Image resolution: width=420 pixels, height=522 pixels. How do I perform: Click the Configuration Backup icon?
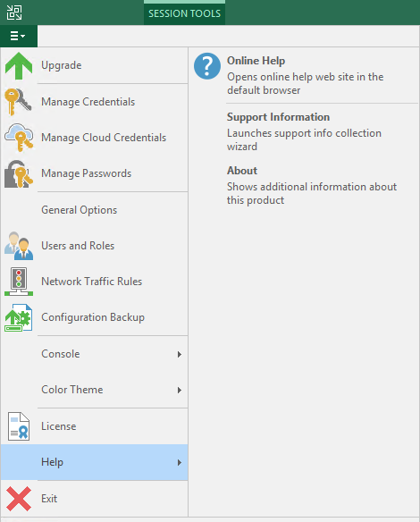pyautogui.click(x=19, y=317)
